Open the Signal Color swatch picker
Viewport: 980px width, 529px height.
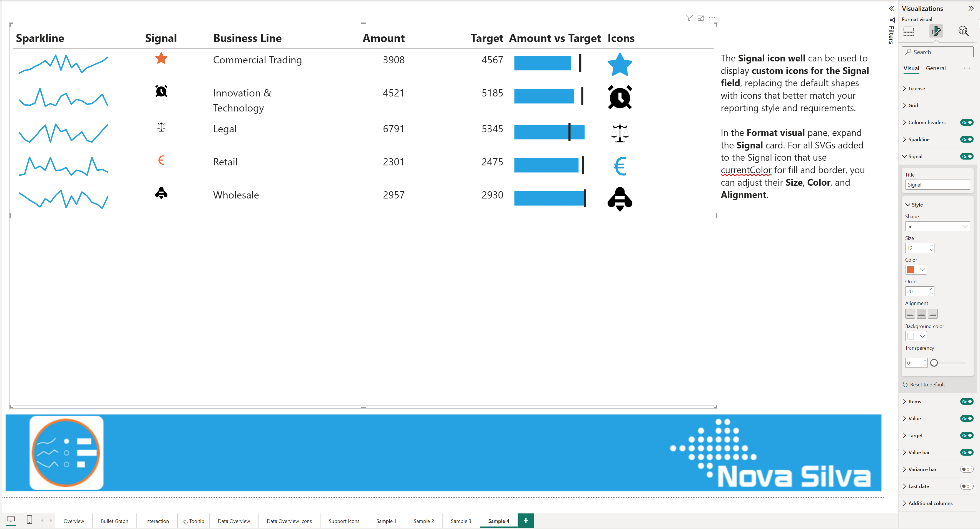pos(916,270)
